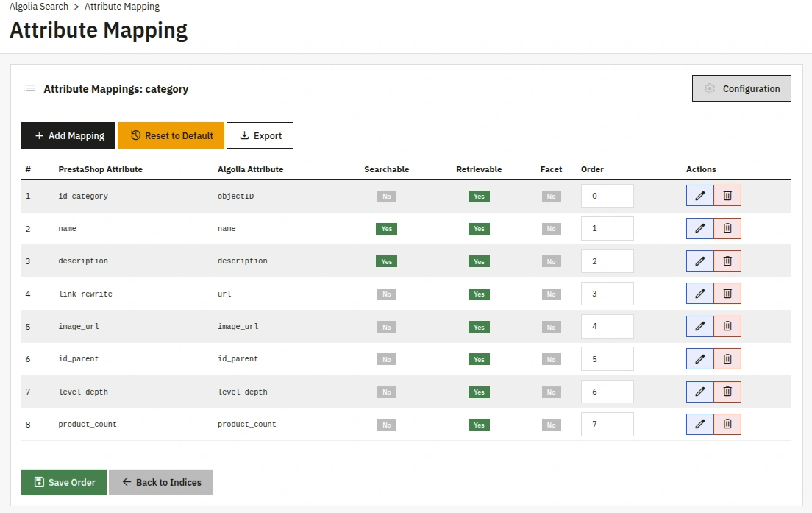Trash the product_count mapping
The width and height of the screenshot is (812, 513).
(727, 424)
